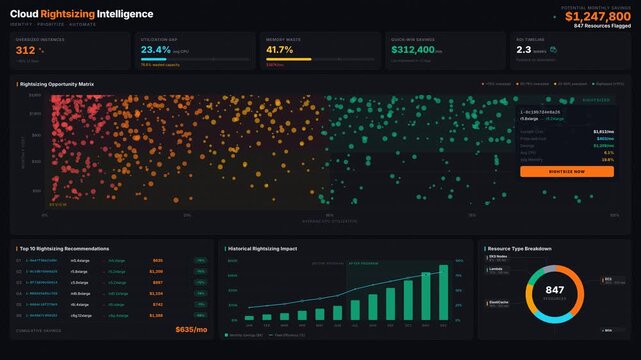Open the r5.8xlarge recommendation instance link

click(x=42, y=271)
